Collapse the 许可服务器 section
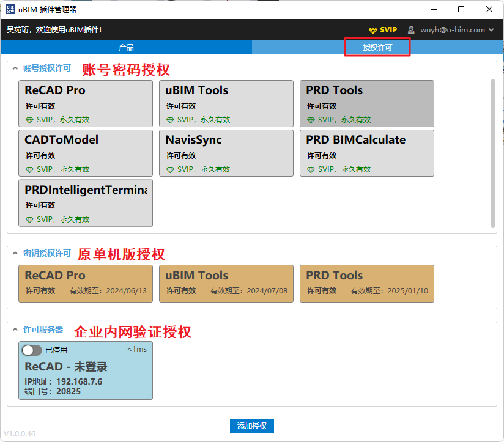504x442 pixels. point(15,328)
